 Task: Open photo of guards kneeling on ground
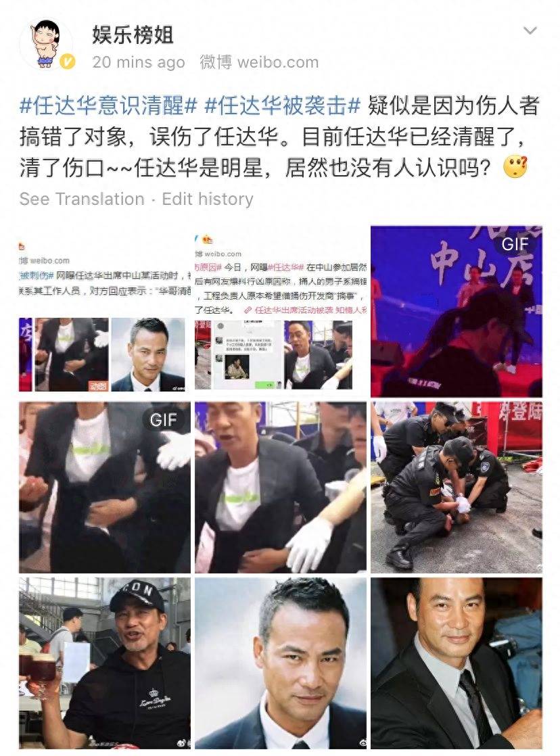(x=457, y=488)
